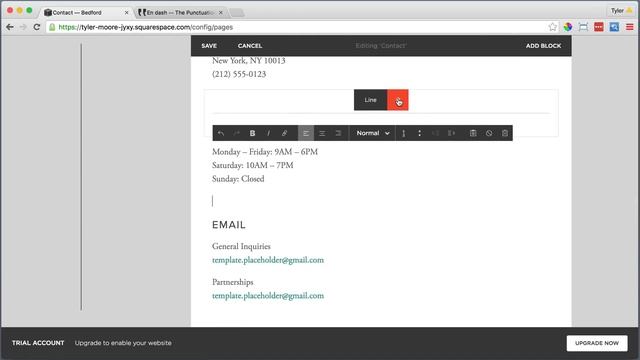Click 'Upgrade to enable your website' text
640x360 pixels.
[x=123, y=343]
